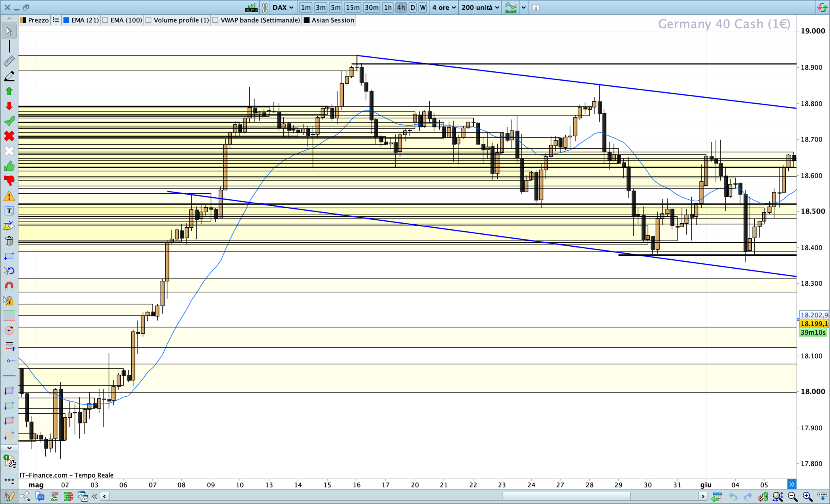Select the ruler measurement tool
Screen dimensions: 830x504
pos(9,61)
